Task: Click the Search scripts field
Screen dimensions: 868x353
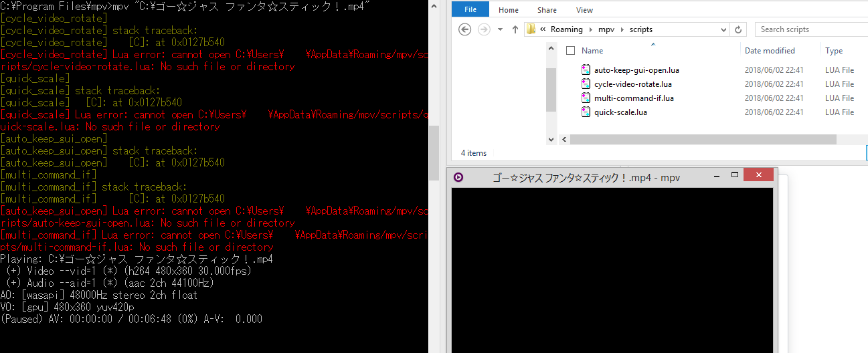Action: pos(811,29)
